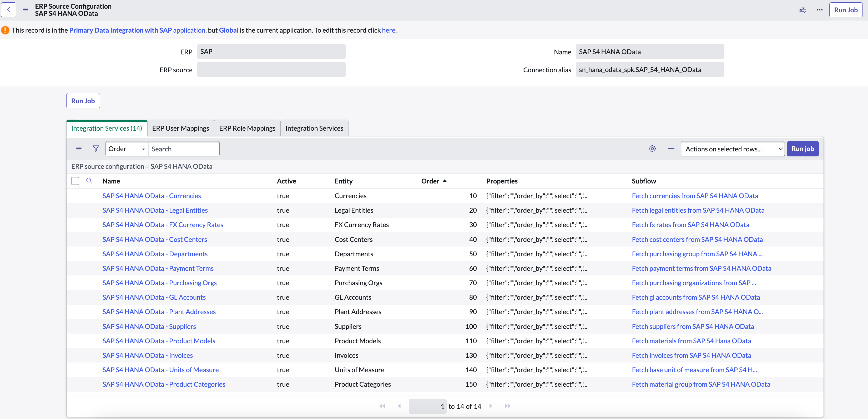This screenshot has height=419, width=868.
Task: Click into the list Search box
Action: 184,149
